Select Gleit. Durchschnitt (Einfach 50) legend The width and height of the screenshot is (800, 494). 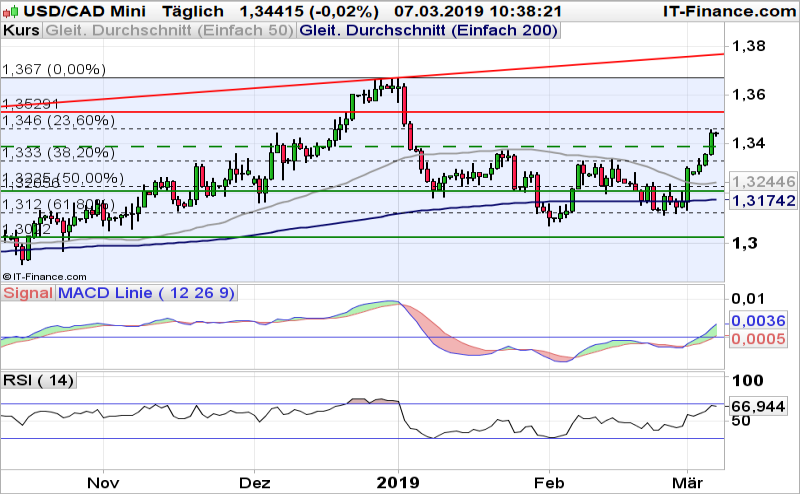(x=169, y=31)
